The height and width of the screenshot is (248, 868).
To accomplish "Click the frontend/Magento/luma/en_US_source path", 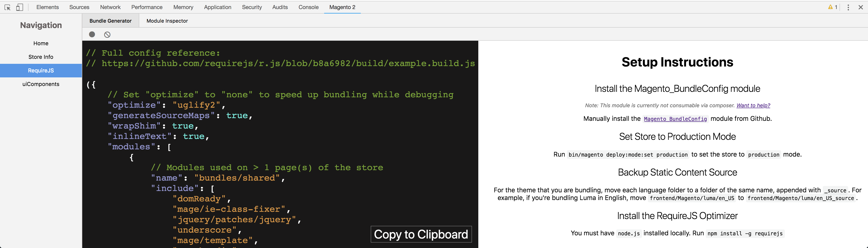I will [801, 198].
